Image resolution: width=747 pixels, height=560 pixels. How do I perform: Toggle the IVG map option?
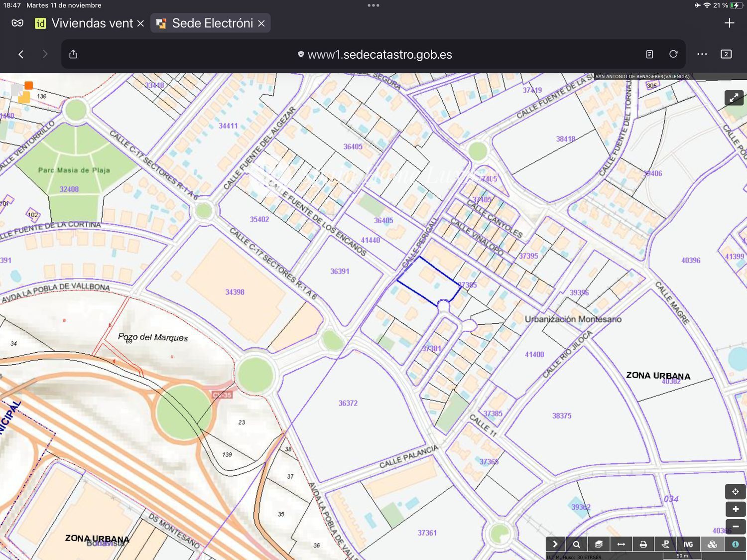[688, 544]
